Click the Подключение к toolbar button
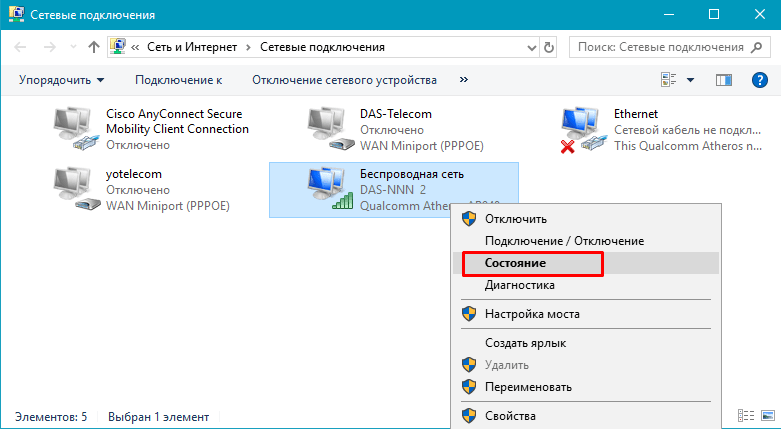 coord(178,80)
